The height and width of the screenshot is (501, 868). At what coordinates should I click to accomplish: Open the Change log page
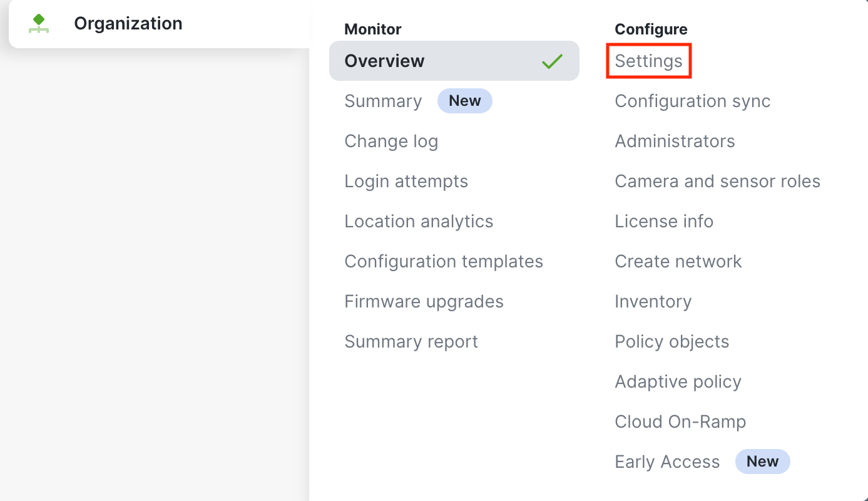(x=391, y=142)
